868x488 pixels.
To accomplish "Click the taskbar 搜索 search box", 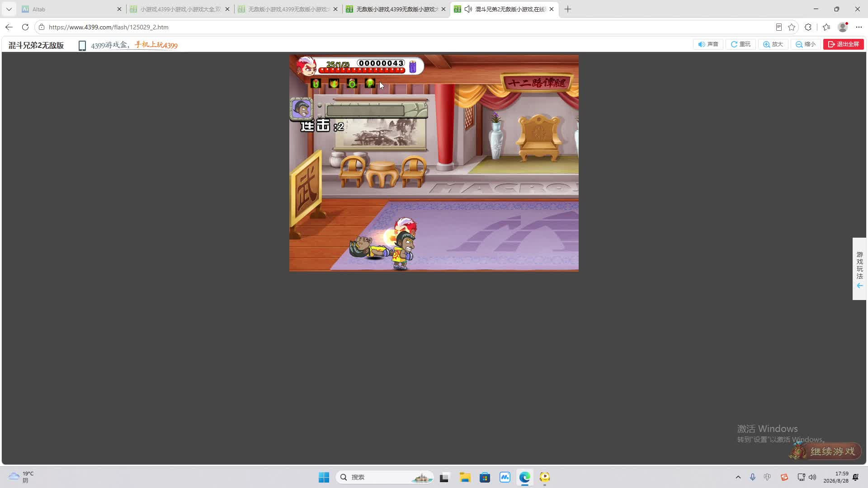I will tap(385, 477).
